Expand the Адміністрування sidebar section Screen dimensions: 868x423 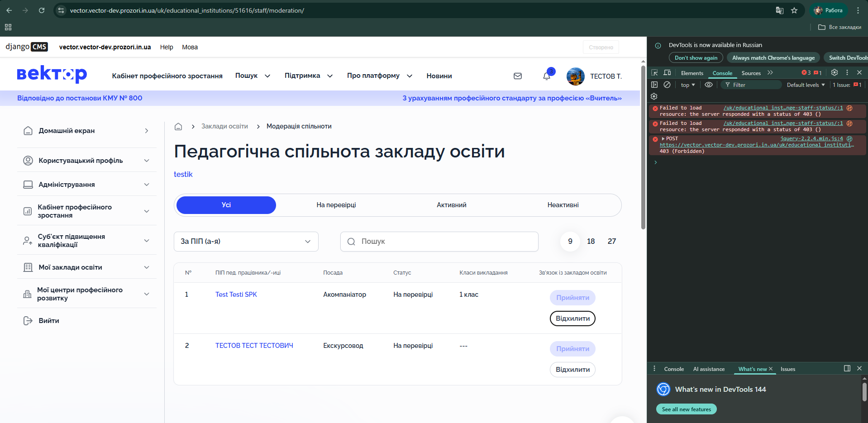tap(86, 184)
